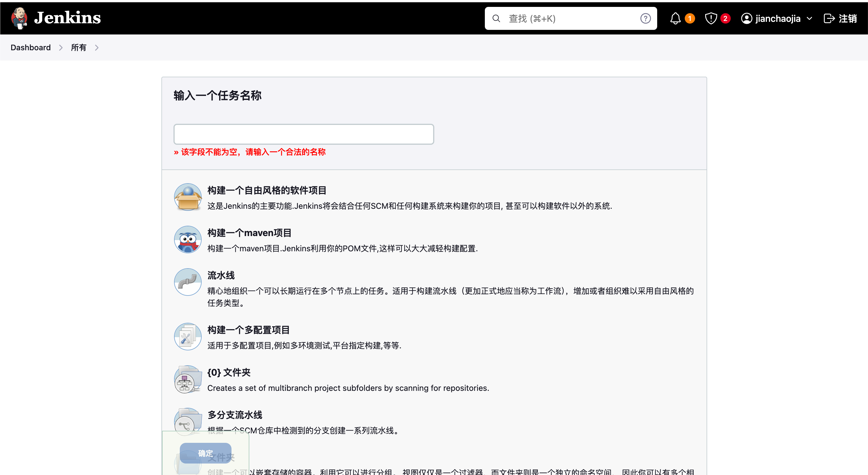This screenshot has width=868, height=475.
Task: Focus the 查找 search field
Action: [x=570, y=19]
